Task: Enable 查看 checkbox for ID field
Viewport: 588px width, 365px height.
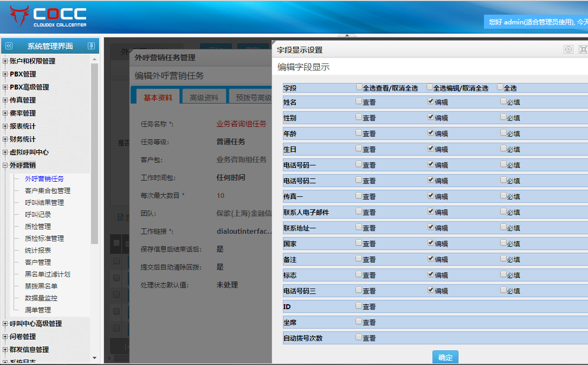Action: [359, 306]
